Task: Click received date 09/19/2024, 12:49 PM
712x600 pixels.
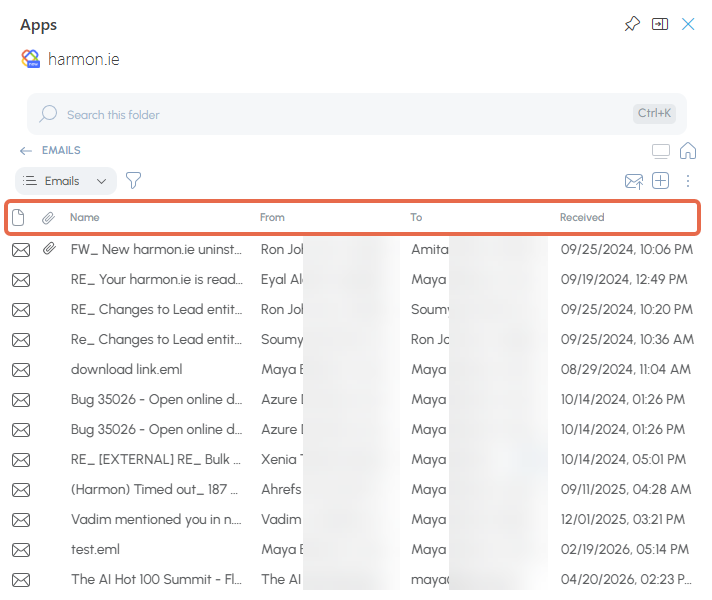Action: pos(624,279)
